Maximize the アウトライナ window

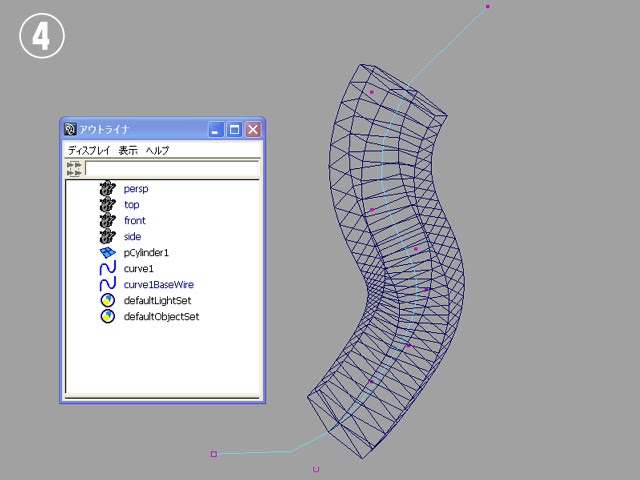point(234,130)
